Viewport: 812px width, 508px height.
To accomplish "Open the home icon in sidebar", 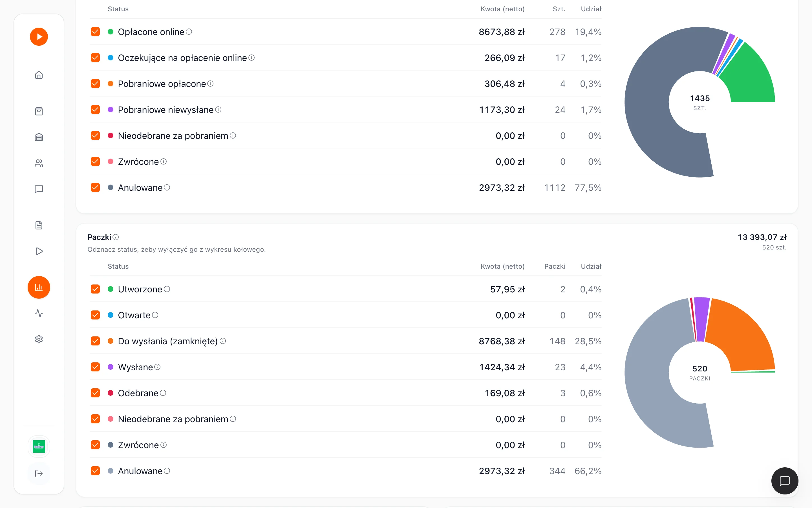I will tap(39, 75).
